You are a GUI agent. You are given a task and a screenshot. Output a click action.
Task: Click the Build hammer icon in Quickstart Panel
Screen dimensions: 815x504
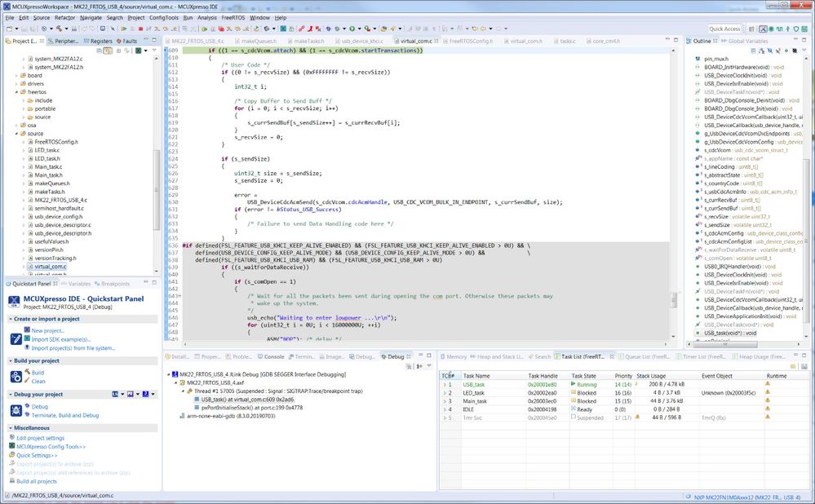coord(27,373)
